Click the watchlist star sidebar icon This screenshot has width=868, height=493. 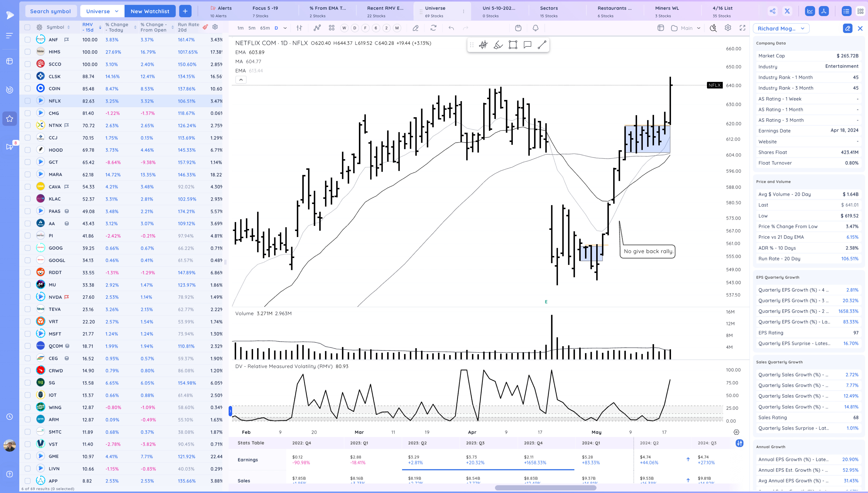(10, 119)
